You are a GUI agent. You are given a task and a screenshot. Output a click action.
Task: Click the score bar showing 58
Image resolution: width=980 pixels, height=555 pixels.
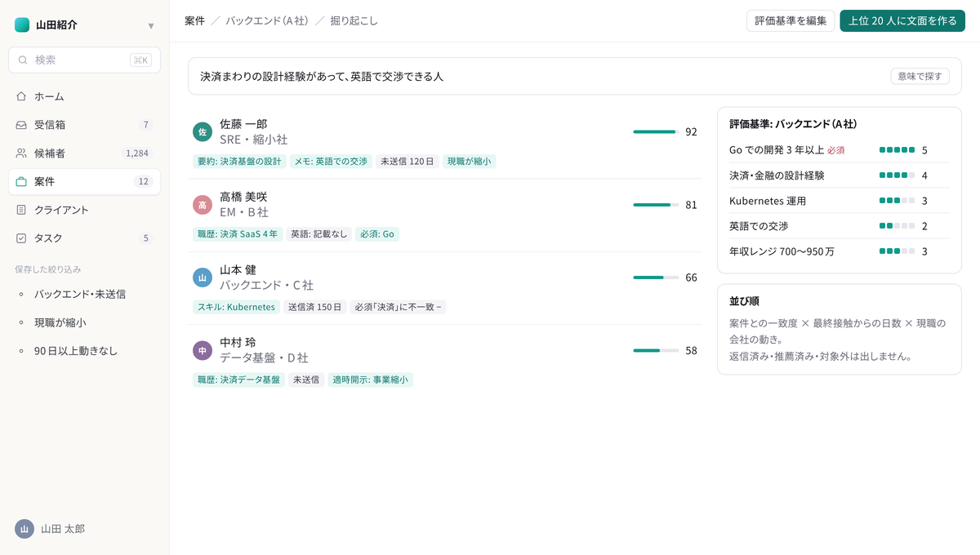656,350
